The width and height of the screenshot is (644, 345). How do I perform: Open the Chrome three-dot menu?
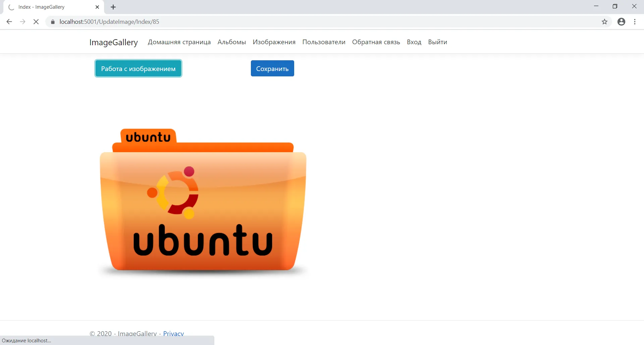(x=635, y=22)
